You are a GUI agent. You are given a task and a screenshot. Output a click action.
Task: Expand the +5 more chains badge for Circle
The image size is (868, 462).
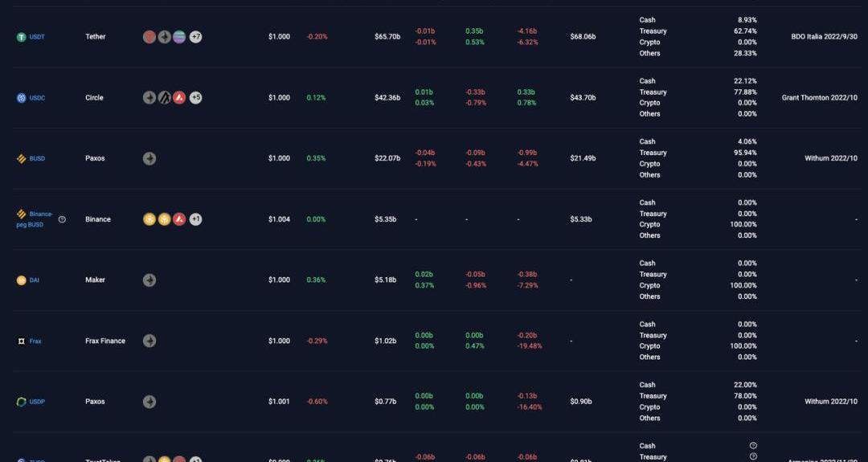pos(195,98)
